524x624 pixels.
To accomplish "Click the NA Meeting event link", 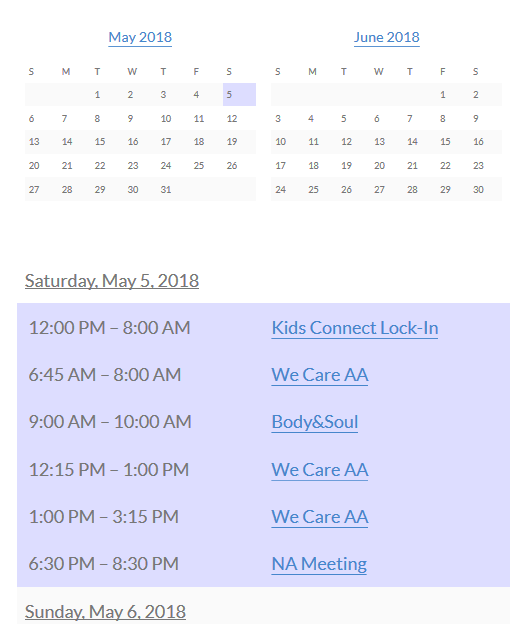I will [319, 564].
